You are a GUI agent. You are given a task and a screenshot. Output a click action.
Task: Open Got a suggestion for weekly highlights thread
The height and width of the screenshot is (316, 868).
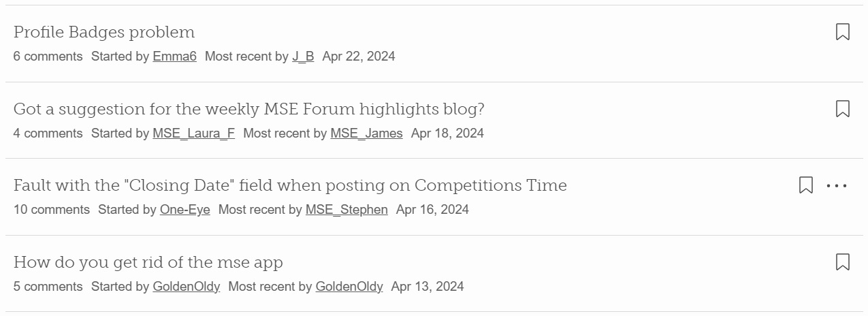[249, 109]
